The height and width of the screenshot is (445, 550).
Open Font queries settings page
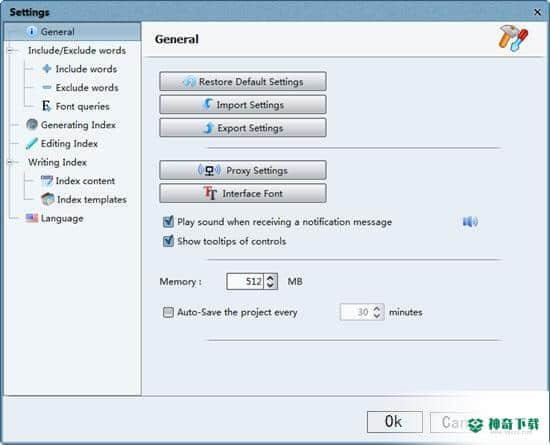click(x=82, y=106)
